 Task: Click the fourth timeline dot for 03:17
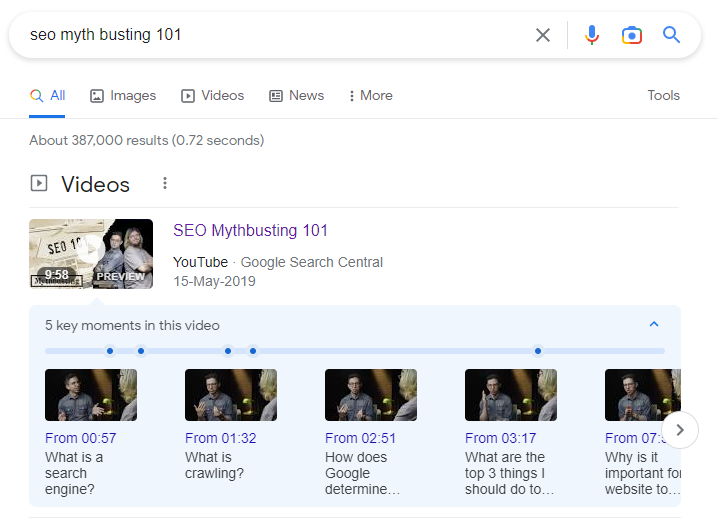[253, 351]
